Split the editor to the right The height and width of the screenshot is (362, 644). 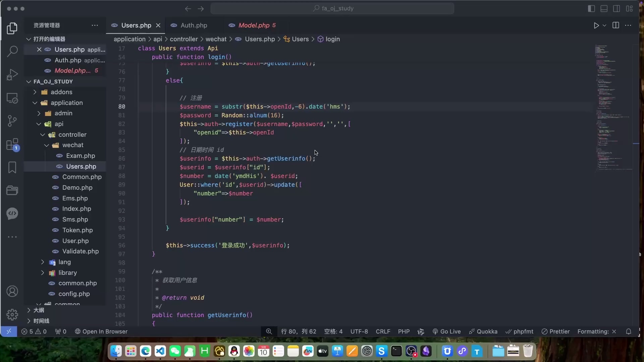[616, 25]
